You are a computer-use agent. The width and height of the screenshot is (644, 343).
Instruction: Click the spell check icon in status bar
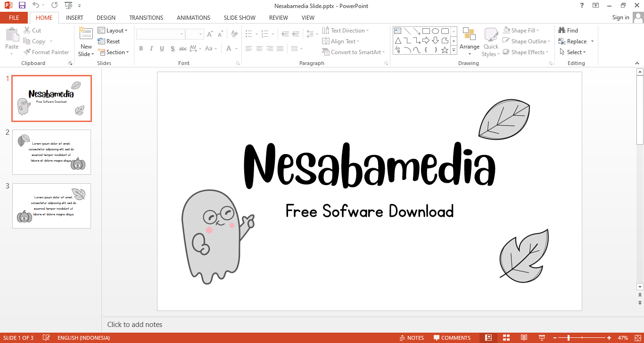(x=46, y=338)
